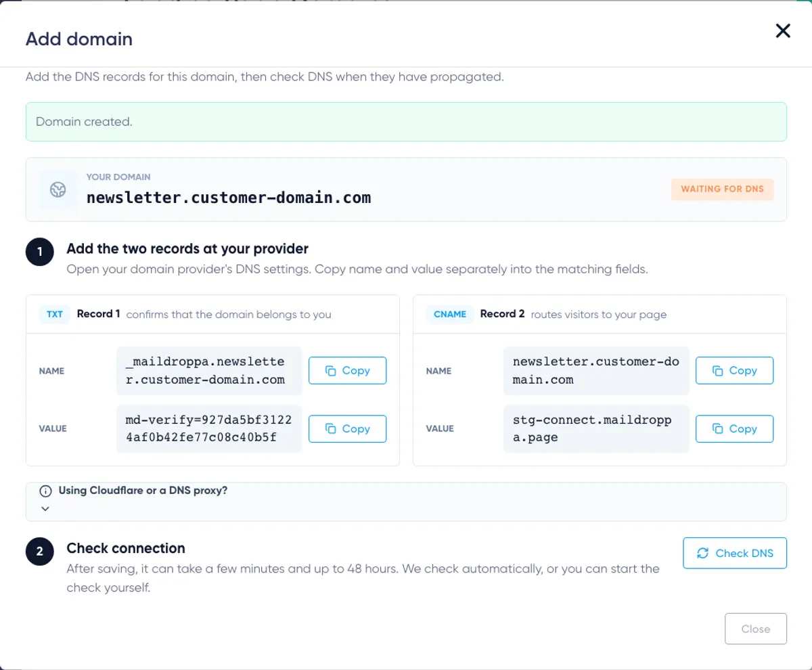Start the Check DNS verification
Viewport: 812px width, 670px height.
(x=735, y=553)
